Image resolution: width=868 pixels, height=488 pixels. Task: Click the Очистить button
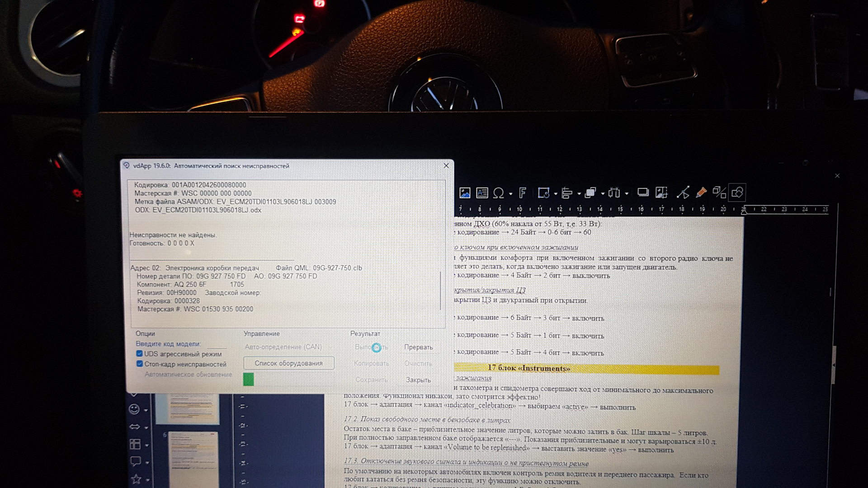point(418,363)
